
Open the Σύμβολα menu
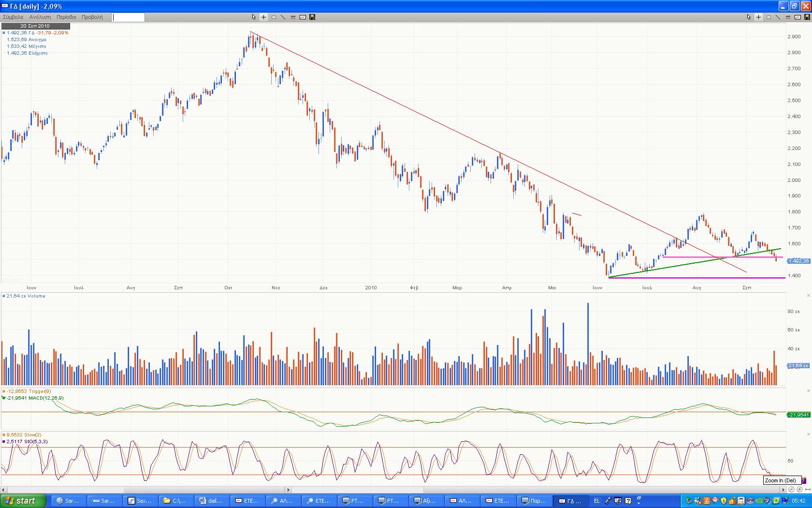click(13, 17)
